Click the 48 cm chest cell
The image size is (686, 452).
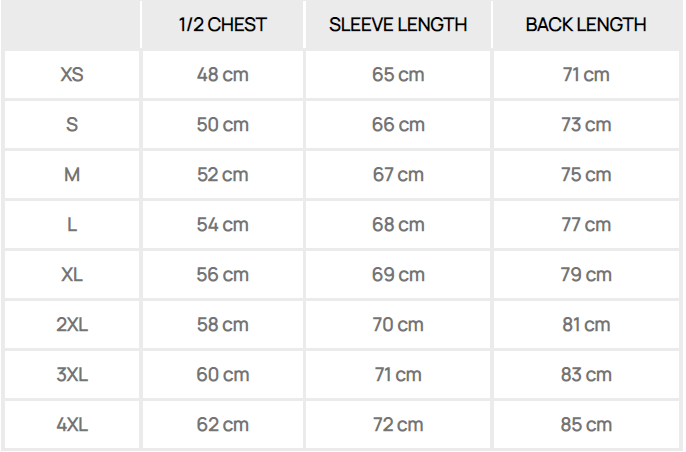[223, 75]
